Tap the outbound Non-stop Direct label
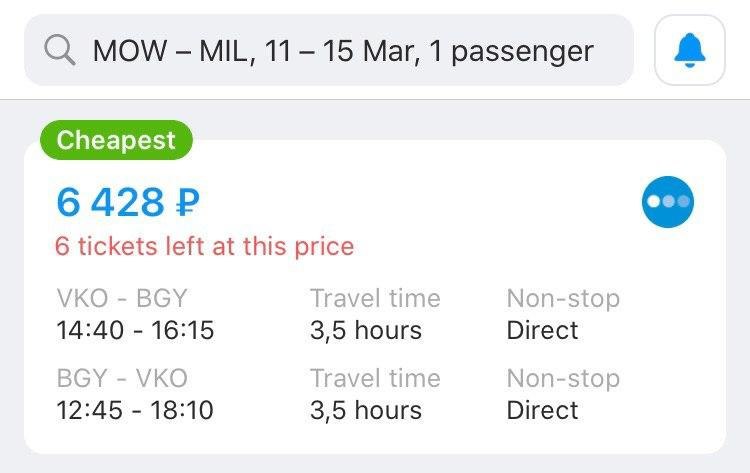This screenshot has width=750, height=473. tap(563, 314)
